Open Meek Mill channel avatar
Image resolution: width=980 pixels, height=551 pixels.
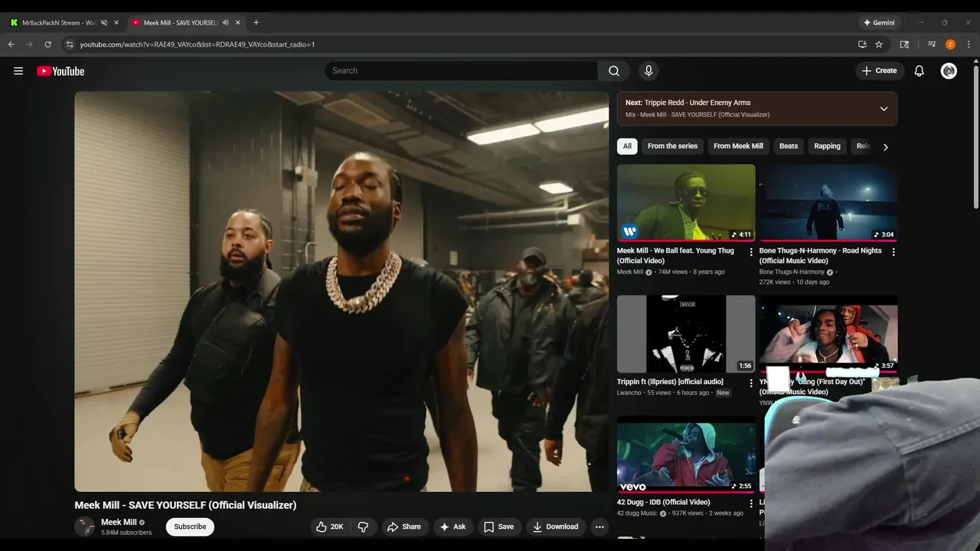point(84,527)
